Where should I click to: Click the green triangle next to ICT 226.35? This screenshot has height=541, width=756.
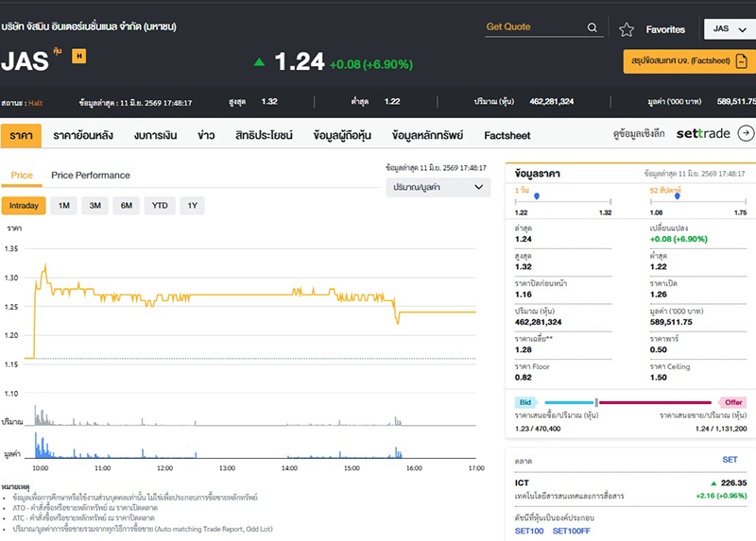(x=713, y=483)
